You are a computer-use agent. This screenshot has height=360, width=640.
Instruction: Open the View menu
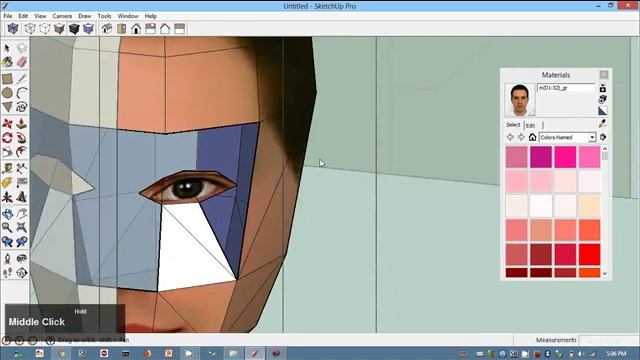(40, 16)
